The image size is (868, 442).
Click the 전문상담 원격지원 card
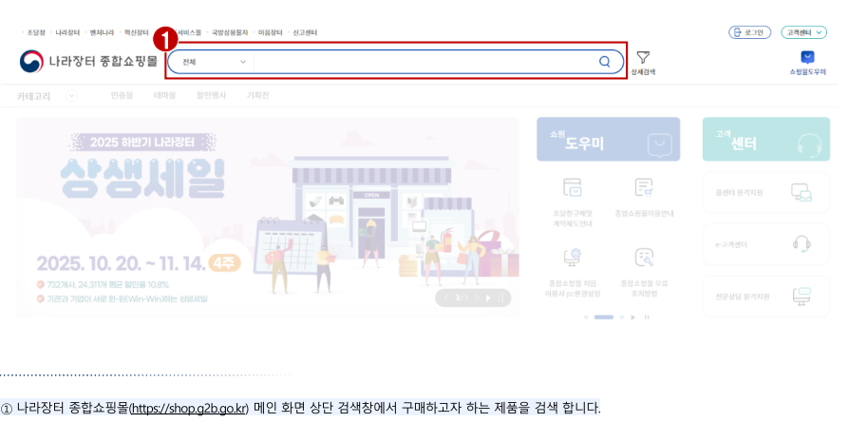tap(766, 297)
